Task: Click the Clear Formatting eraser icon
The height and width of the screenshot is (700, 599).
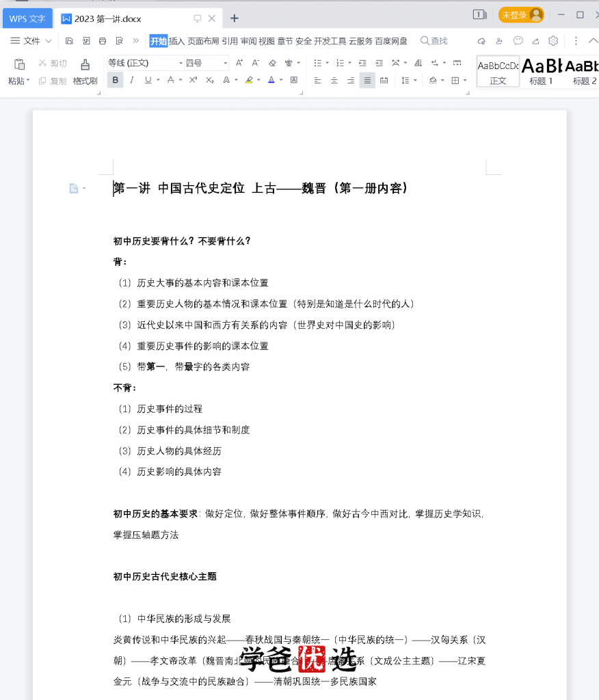Action: coord(272,63)
